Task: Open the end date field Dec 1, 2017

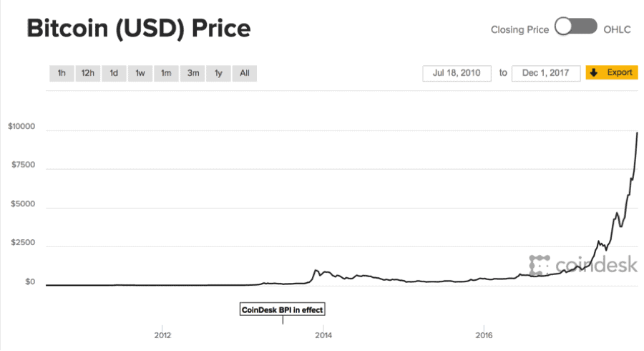Action: 545,73
